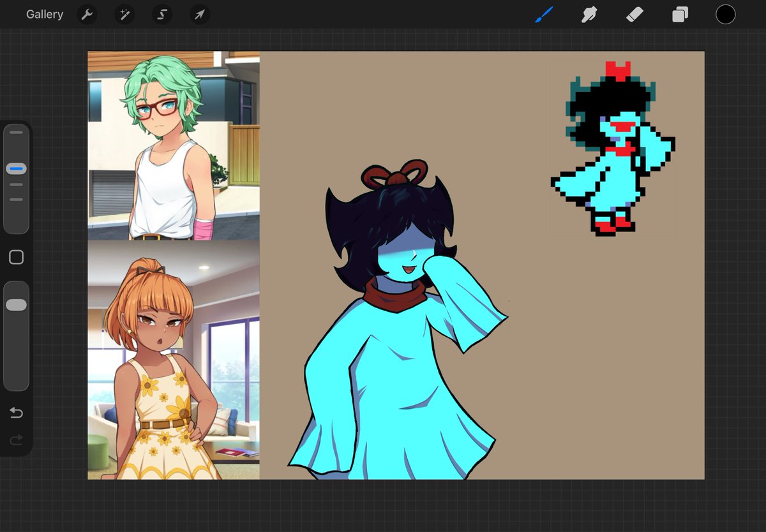Open the Gallery view
The image size is (766, 532).
45,14
